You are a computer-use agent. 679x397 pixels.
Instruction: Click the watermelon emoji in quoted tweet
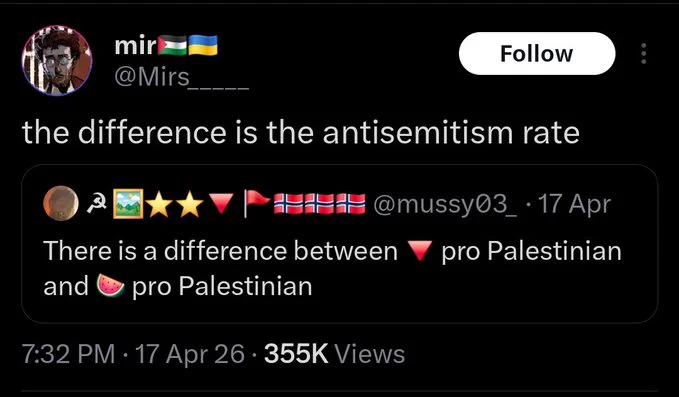click(x=110, y=286)
